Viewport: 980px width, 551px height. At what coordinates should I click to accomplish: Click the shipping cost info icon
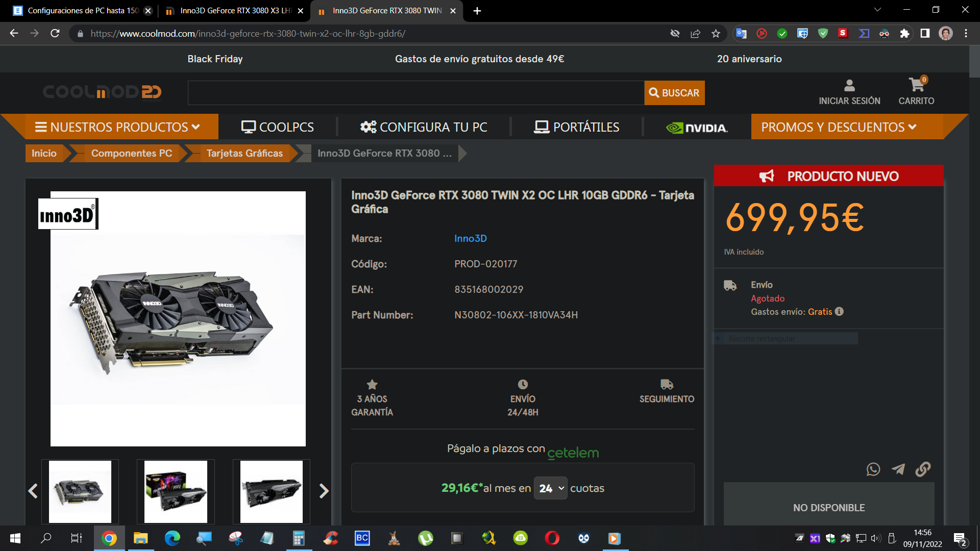pos(839,312)
